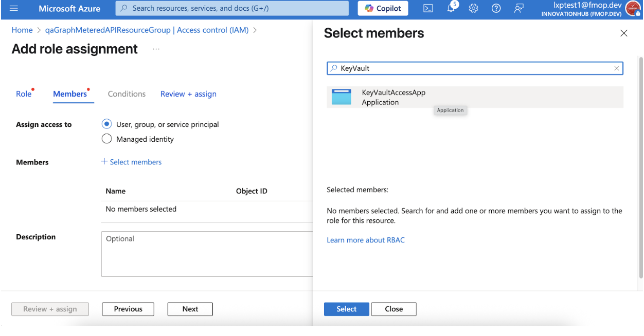Clear the KeyVault search text

[x=616, y=68]
